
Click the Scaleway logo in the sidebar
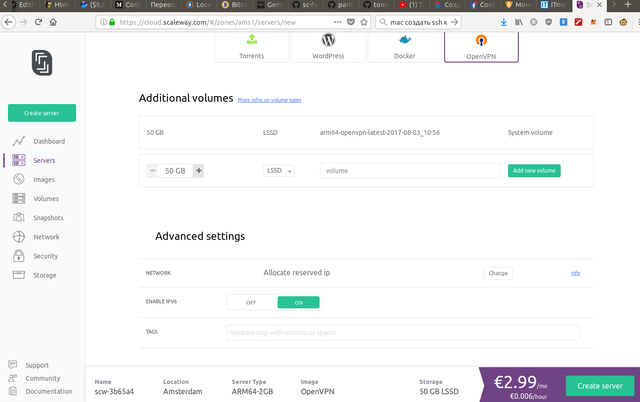point(42,63)
